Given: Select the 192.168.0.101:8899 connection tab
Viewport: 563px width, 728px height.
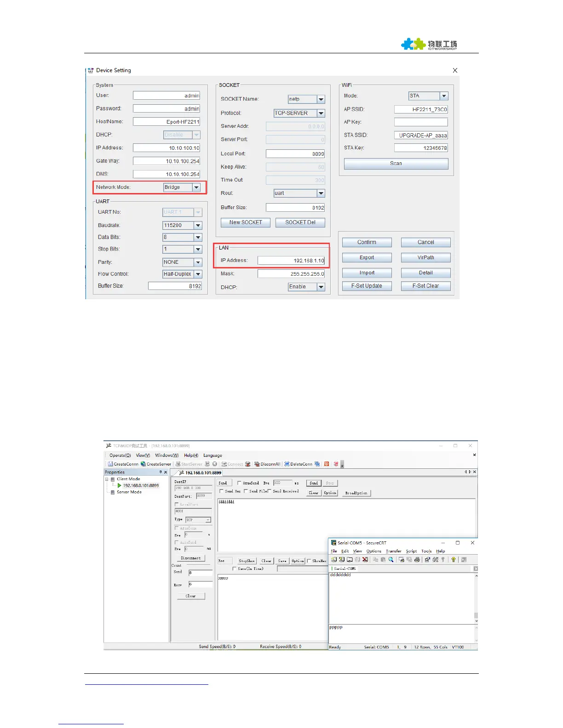Looking at the screenshot, I should (x=200, y=472).
